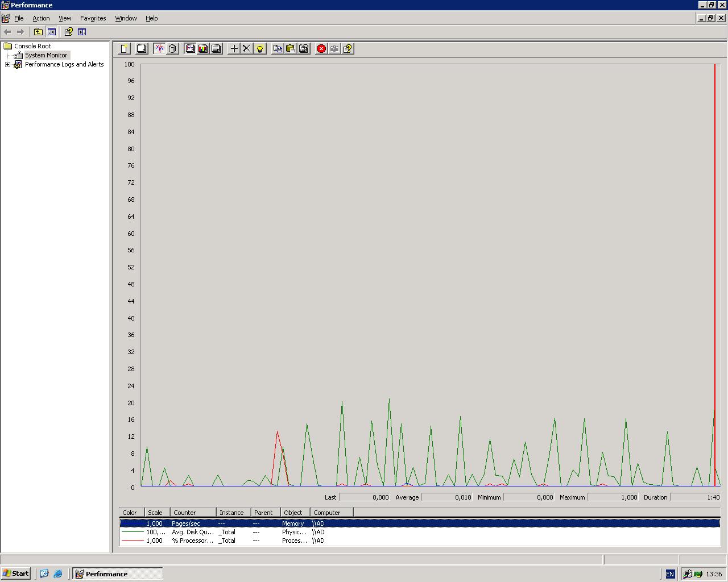Click the red color line of % Processor row
The image size is (728, 582).
(x=133, y=541)
